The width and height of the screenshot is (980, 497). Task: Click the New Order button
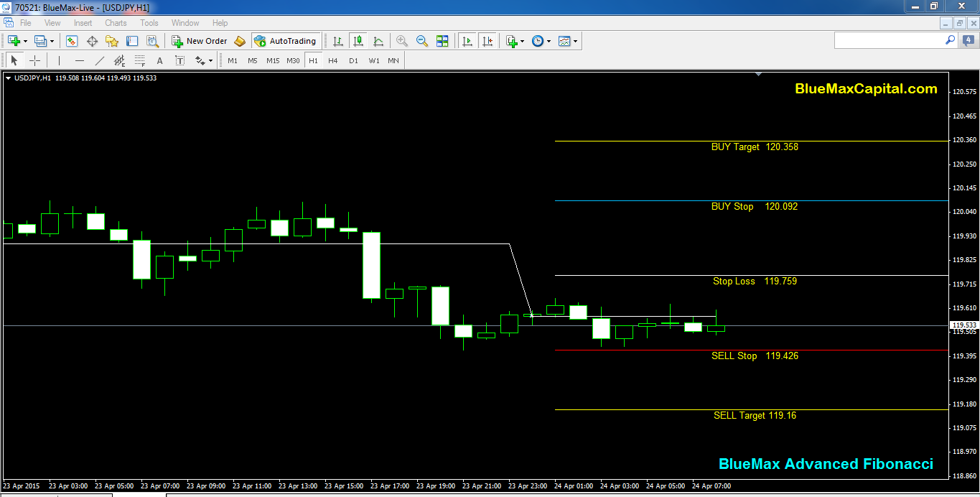click(200, 41)
